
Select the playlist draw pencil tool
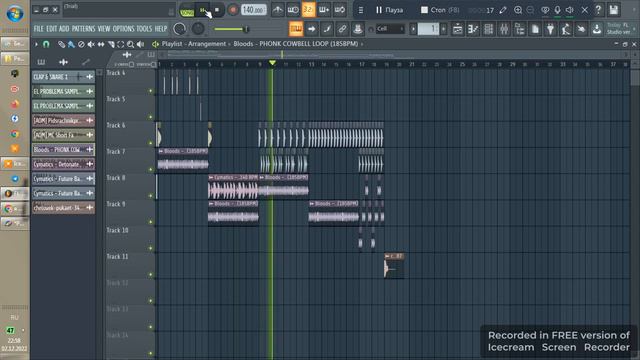[x=61, y=44]
